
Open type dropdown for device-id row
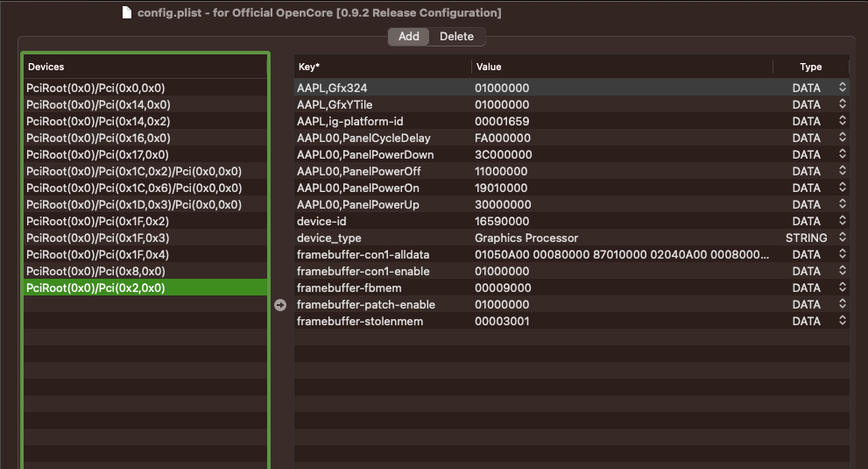click(842, 221)
